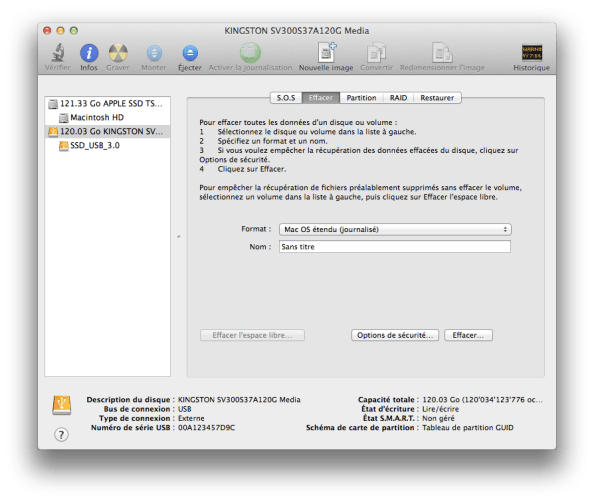Switch to the Restaurer tab
The image size is (594, 502).
(437, 98)
